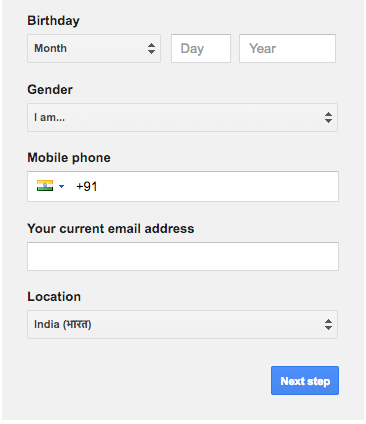Click the Birthday label
Screen dimensions: 366x424
point(53,21)
